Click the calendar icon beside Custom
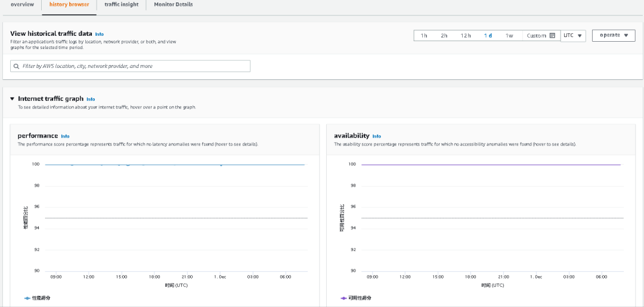 (x=553, y=36)
